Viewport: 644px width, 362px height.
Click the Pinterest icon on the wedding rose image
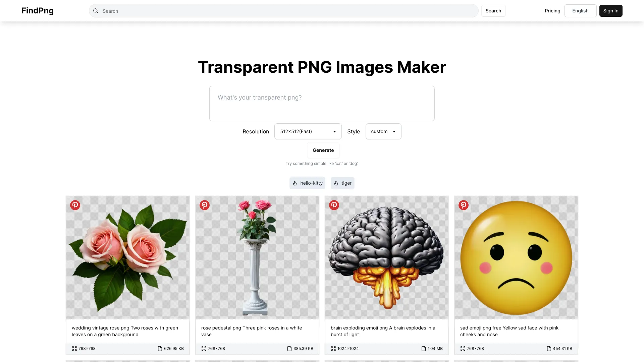point(75,205)
